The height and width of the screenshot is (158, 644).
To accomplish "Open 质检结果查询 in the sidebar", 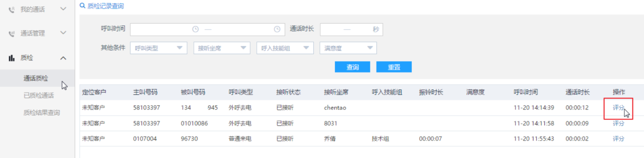I will 42,113.
